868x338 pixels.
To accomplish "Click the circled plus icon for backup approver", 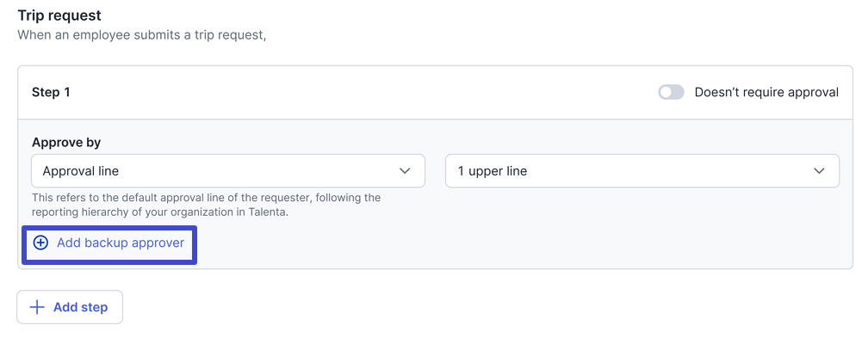I will [x=41, y=243].
